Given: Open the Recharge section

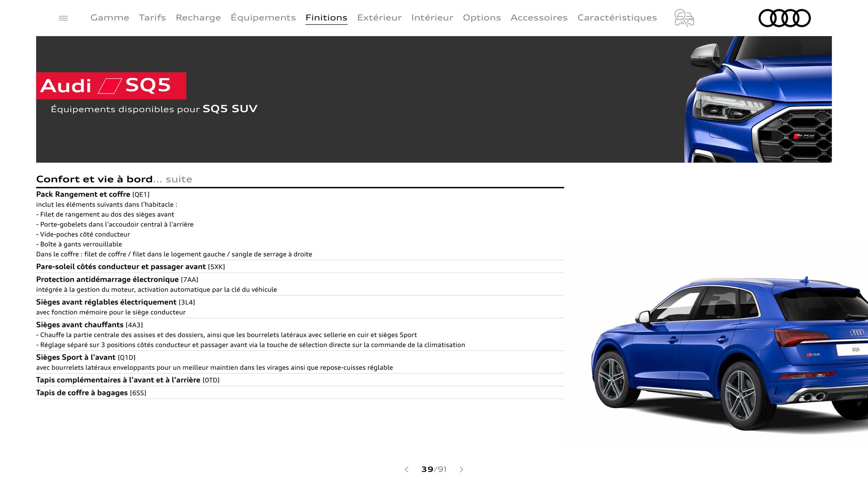Looking at the screenshot, I should point(198,17).
